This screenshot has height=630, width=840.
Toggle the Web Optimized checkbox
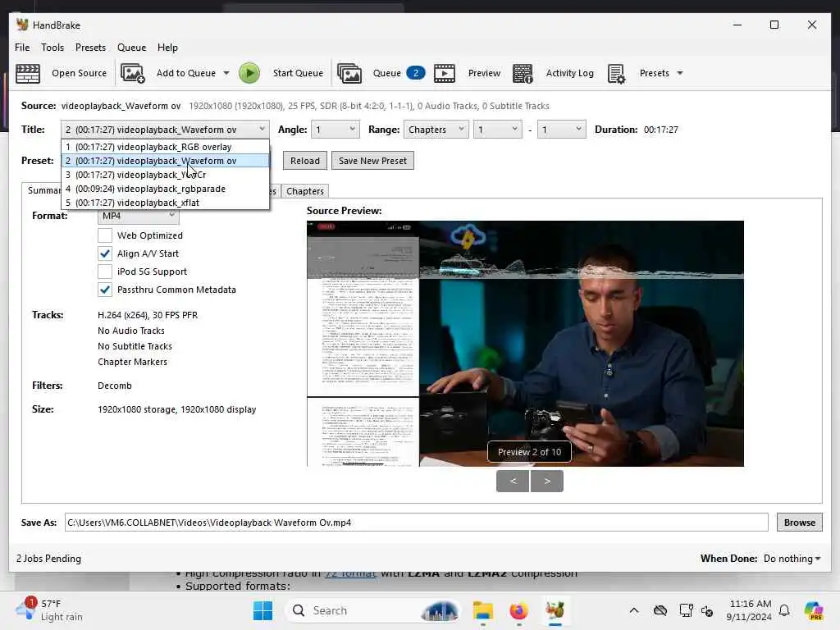pos(105,235)
